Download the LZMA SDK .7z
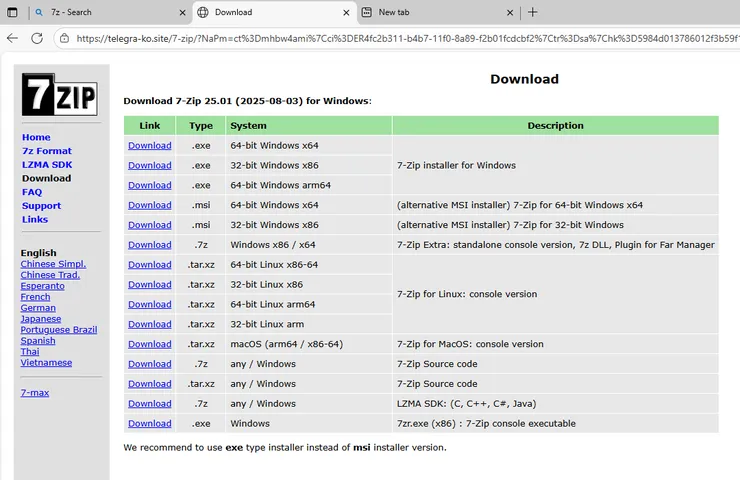The width and height of the screenshot is (740, 480). coord(150,403)
